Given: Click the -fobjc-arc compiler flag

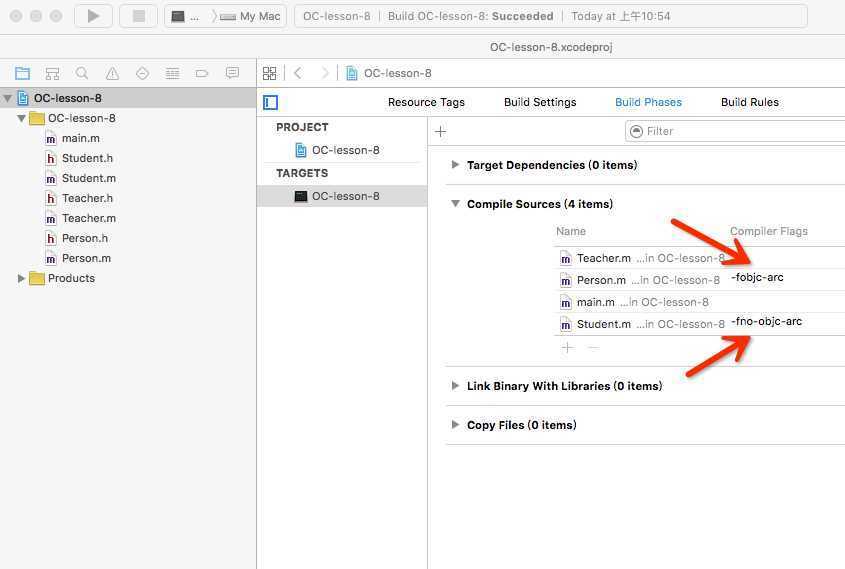Looking at the screenshot, I should (757, 277).
